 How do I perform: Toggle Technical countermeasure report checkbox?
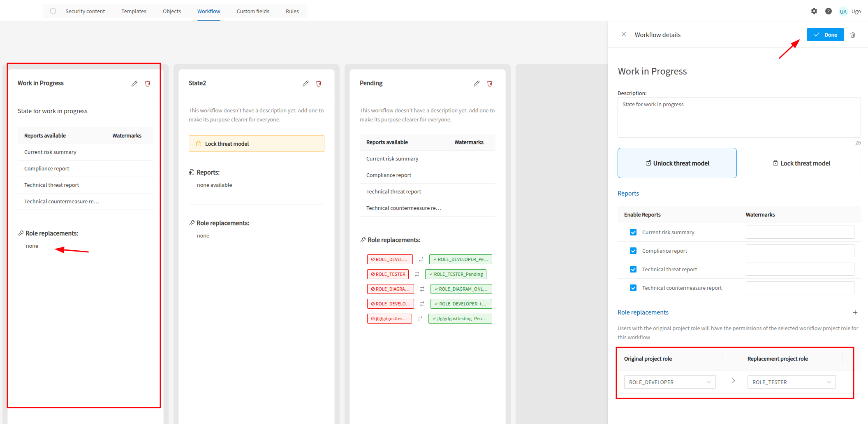pos(633,288)
